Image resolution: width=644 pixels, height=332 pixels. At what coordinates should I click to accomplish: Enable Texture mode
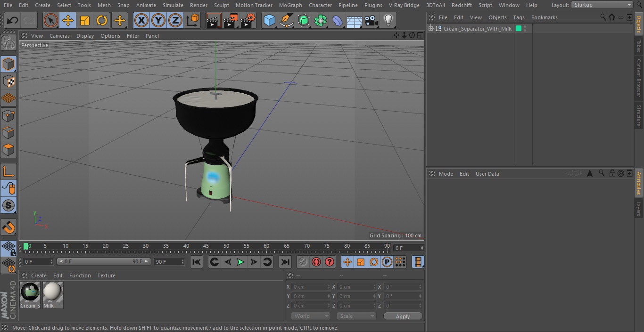coord(8,81)
